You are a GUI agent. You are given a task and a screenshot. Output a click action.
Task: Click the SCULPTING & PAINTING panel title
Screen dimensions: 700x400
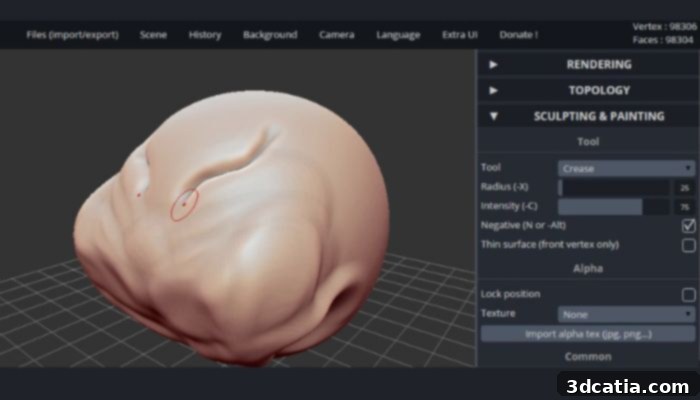pyautogui.click(x=599, y=117)
